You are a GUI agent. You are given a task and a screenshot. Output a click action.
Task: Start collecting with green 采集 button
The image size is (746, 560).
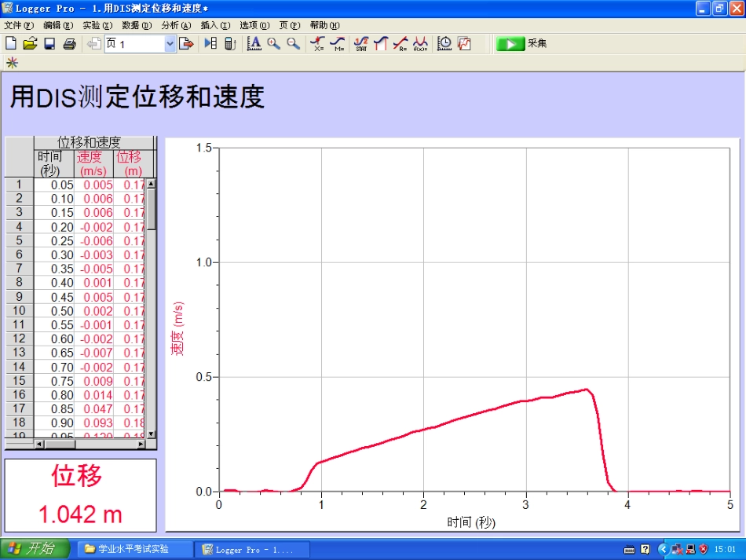pos(521,44)
